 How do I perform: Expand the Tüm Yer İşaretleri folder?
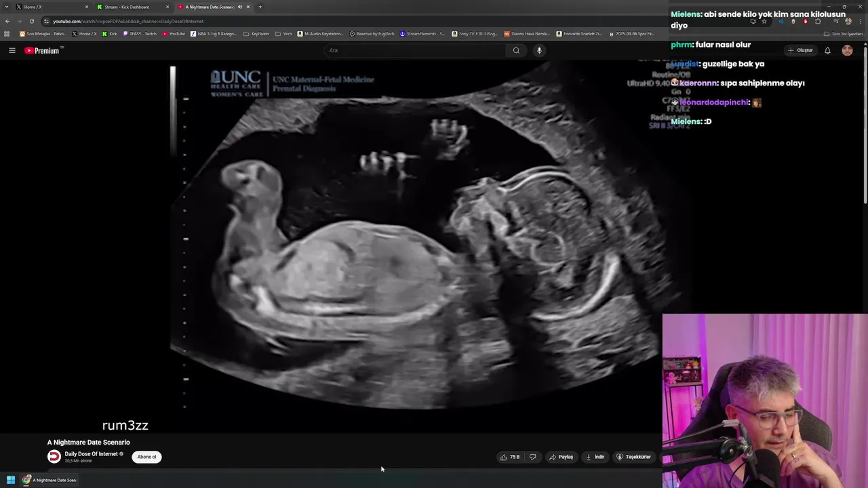click(845, 34)
